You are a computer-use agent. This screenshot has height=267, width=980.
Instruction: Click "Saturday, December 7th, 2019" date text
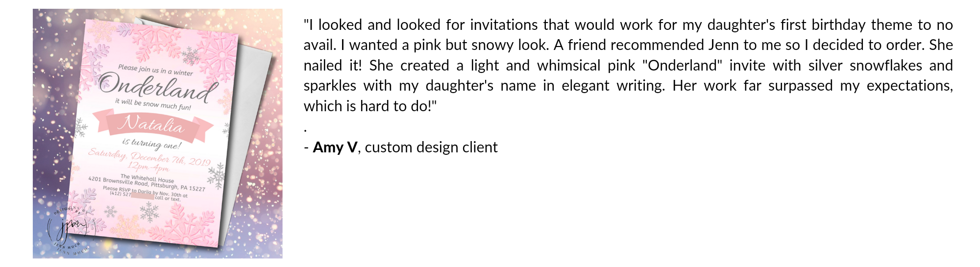(149, 157)
